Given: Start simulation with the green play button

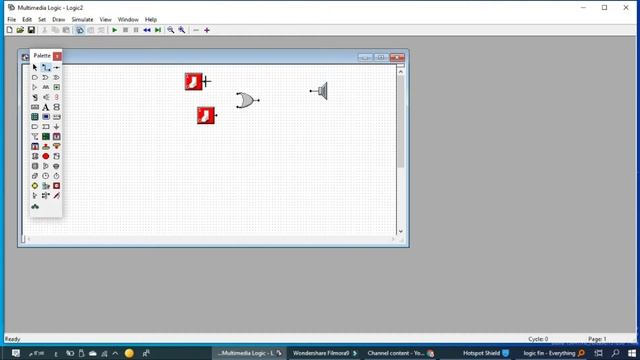Looking at the screenshot, I should tap(115, 30).
